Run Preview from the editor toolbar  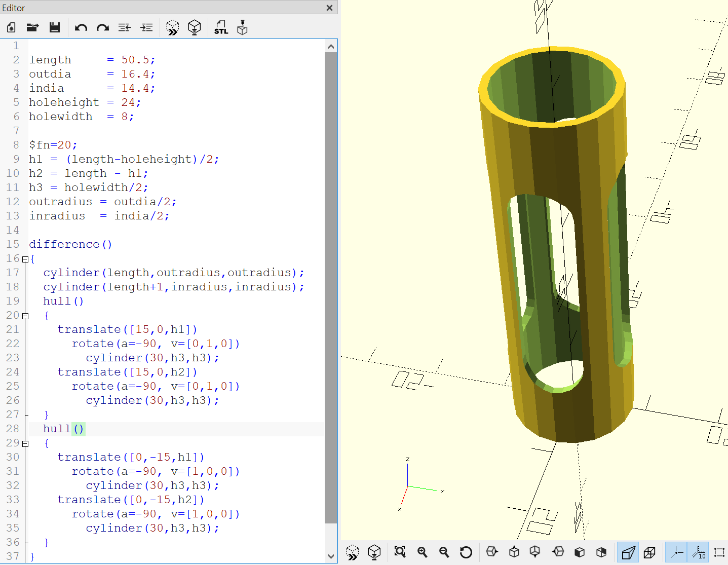pyautogui.click(x=173, y=27)
